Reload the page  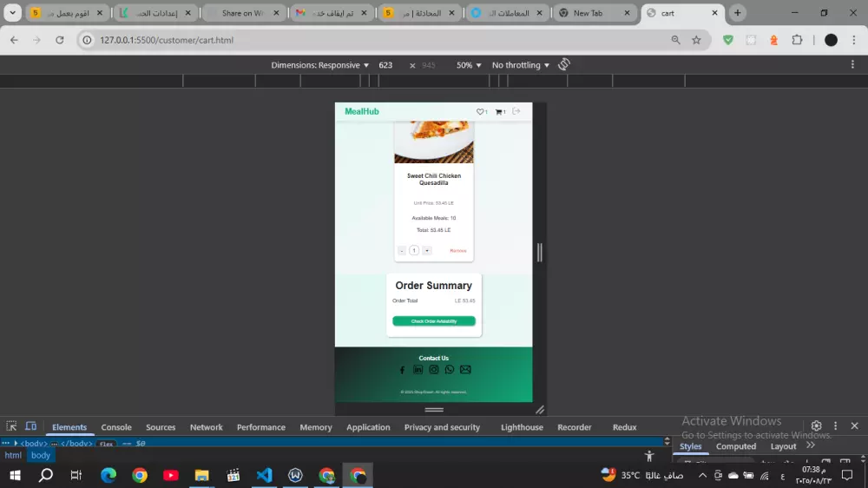(x=60, y=40)
